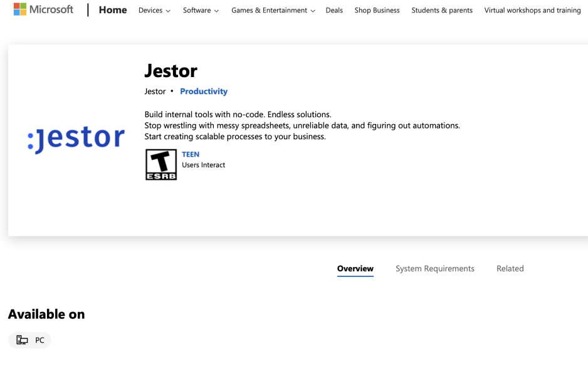Click 'Stop wrestling with messy spreadsheets' line

point(302,125)
